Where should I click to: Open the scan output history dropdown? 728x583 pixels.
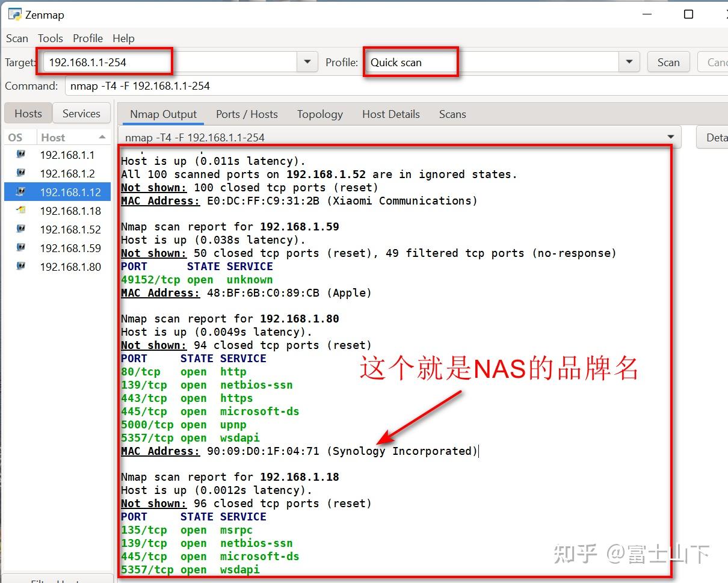click(x=670, y=137)
